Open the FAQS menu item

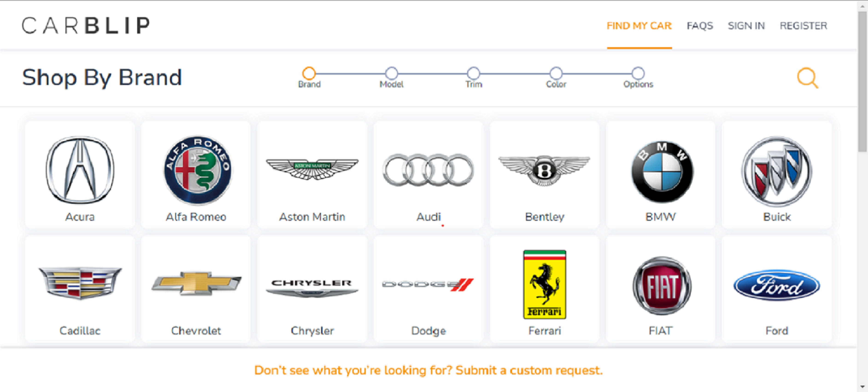click(700, 26)
